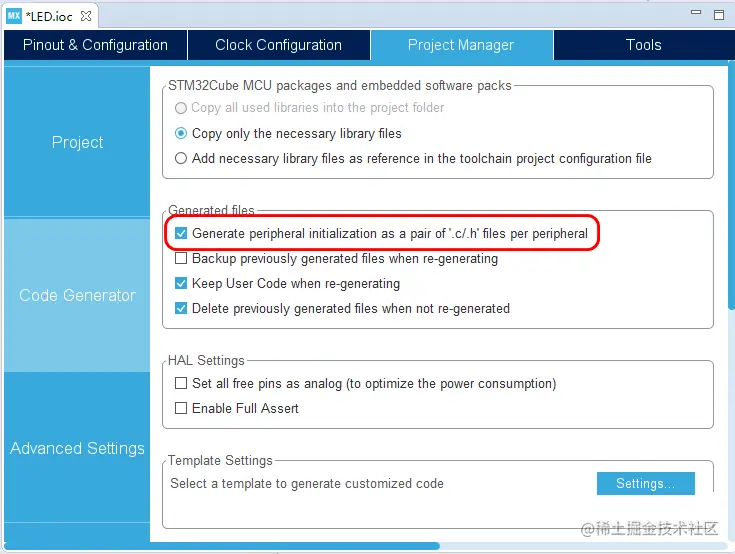Minimize the editor view pane

(696, 13)
